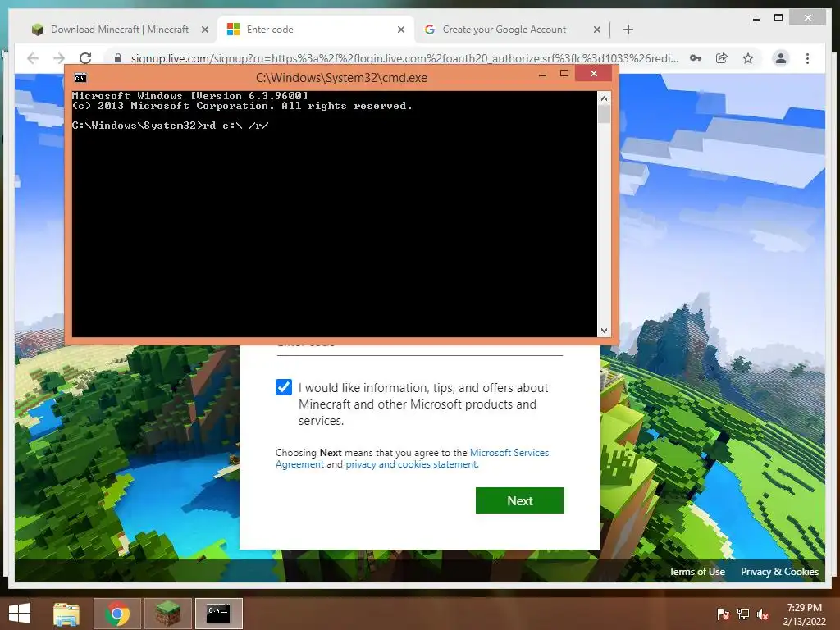840x630 pixels.
Task: Open taskbar clock 7:29 PM
Action: pos(804,614)
